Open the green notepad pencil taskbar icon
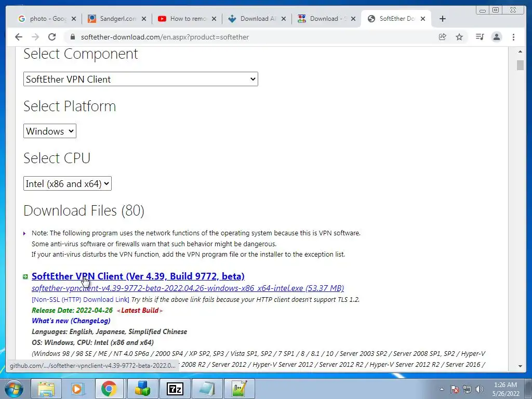This screenshot has width=532, height=399. click(x=239, y=389)
